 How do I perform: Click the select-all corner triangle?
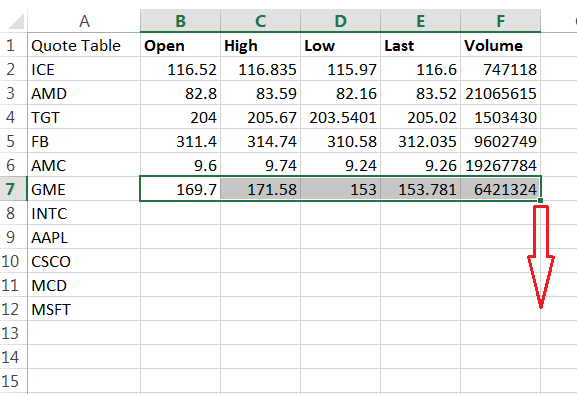tap(16, 21)
